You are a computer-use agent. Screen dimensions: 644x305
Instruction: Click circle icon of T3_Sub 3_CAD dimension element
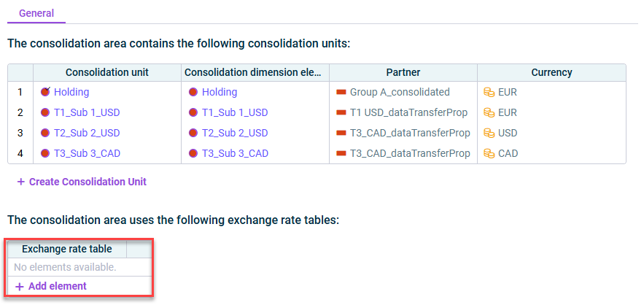click(193, 154)
